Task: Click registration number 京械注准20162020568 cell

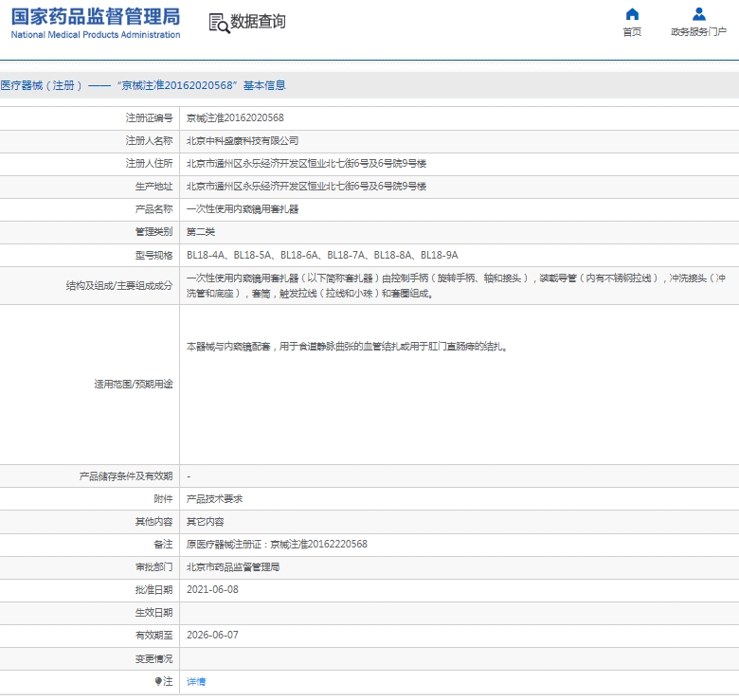Action: coord(235,117)
